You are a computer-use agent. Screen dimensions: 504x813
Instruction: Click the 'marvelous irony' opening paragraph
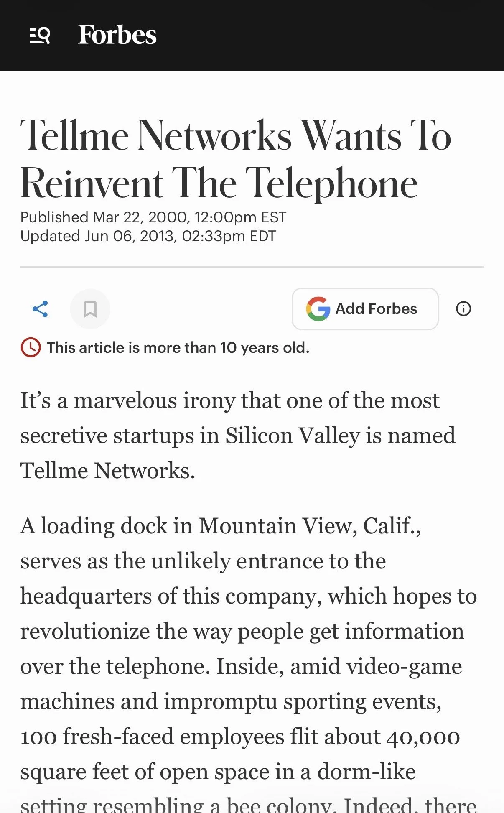pyautogui.click(x=238, y=436)
